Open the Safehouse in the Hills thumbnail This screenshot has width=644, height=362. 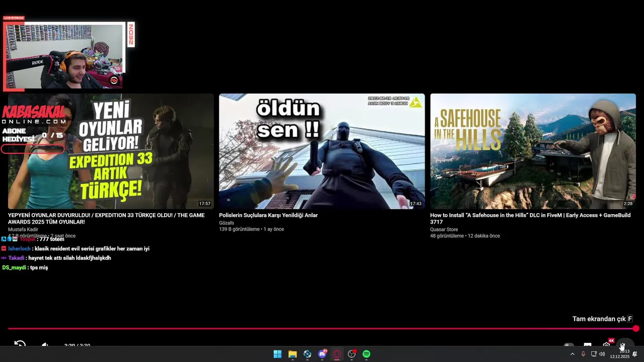pos(533,151)
